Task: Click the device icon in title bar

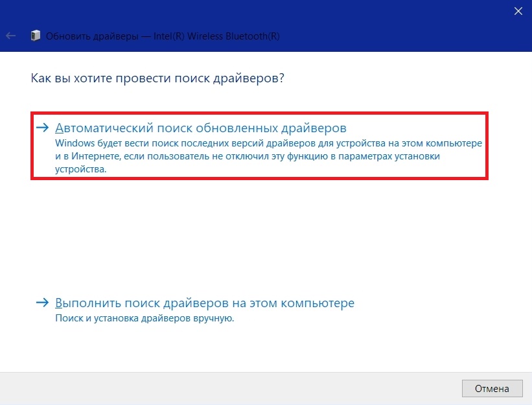Action: pyautogui.click(x=35, y=36)
